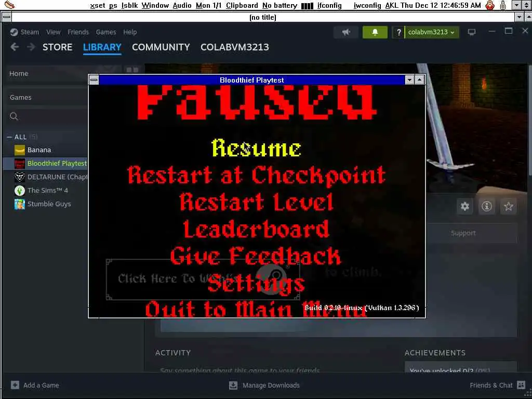532x399 pixels.
Task: Open the colabvm3213 account dropdown
Action: click(x=432, y=32)
